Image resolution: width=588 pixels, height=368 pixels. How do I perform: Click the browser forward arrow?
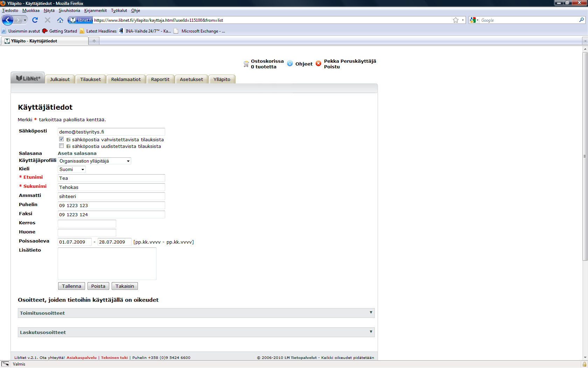[18, 20]
